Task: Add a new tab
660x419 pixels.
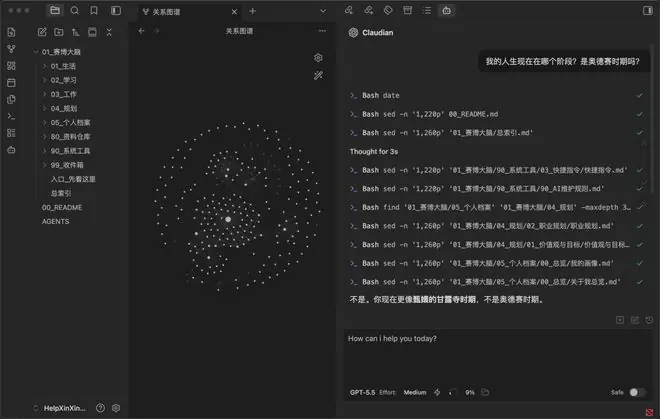Action: tap(253, 11)
